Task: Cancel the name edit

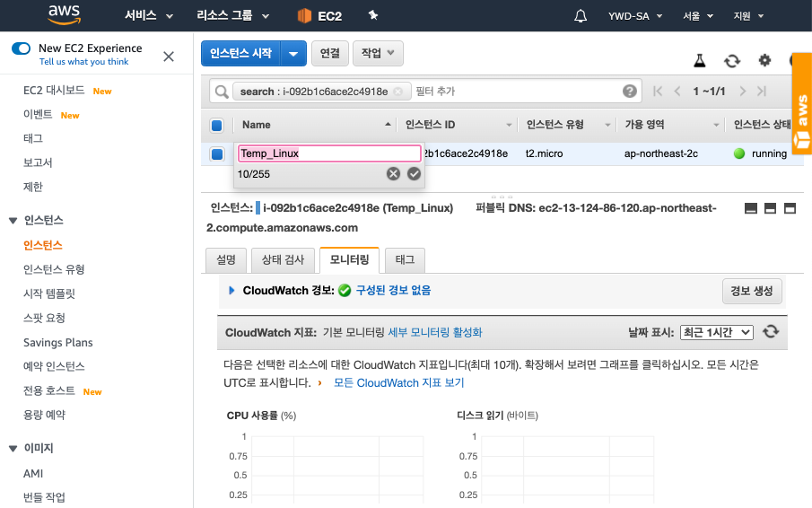Action: [x=393, y=174]
